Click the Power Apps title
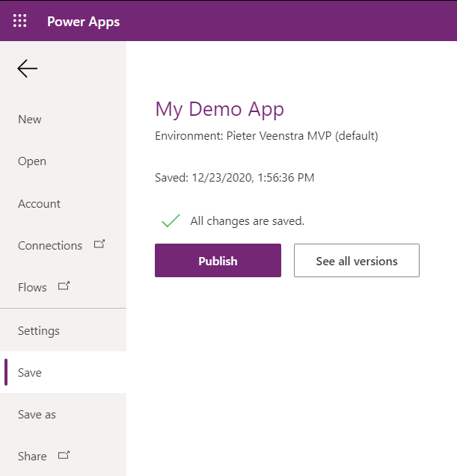The height and width of the screenshot is (476, 457). coord(84,22)
